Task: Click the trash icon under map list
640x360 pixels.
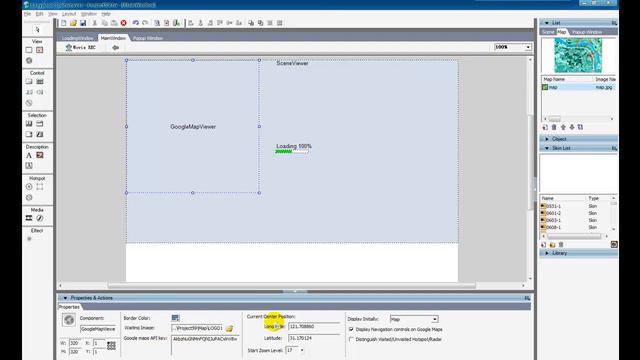Action: click(x=554, y=128)
